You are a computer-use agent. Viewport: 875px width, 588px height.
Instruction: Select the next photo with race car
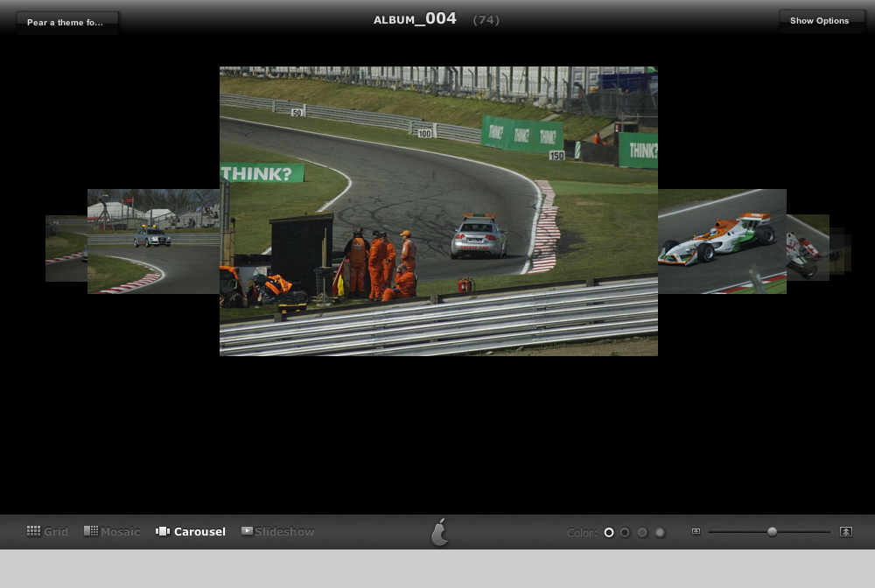pyautogui.click(x=722, y=241)
